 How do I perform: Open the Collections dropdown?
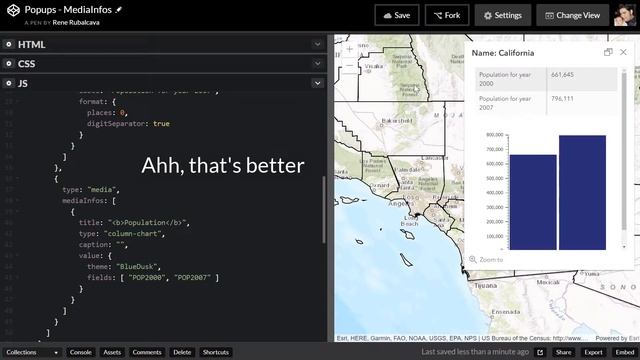pyautogui.click(x=31, y=352)
